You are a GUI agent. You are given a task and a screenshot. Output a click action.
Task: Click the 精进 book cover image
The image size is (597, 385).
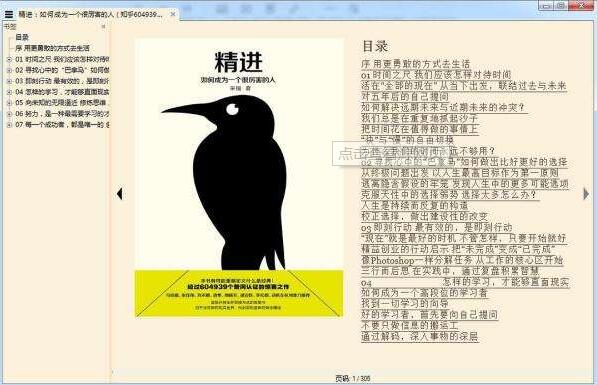click(x=239, y=177)
